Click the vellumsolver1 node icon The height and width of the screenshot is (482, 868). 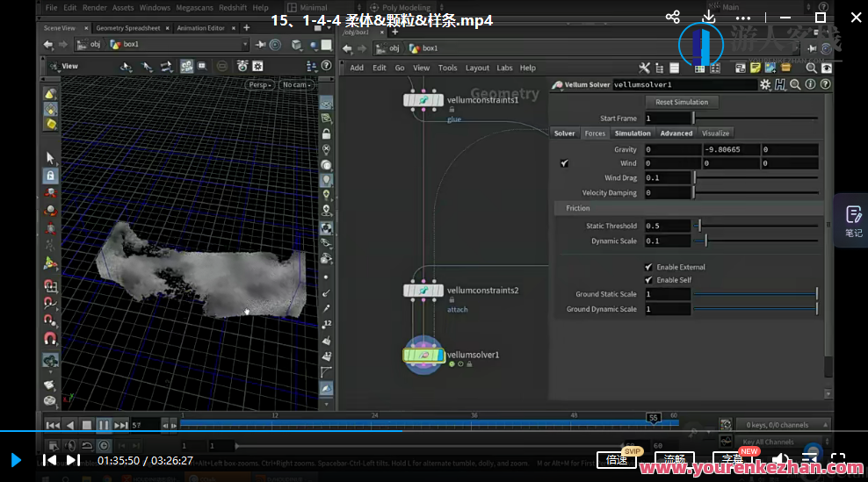tap(424, 355)
